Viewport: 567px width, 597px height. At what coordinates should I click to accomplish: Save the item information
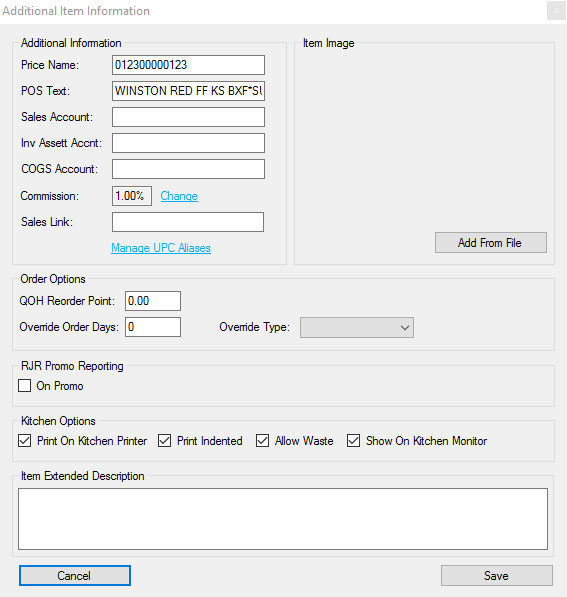click(497, 575)
